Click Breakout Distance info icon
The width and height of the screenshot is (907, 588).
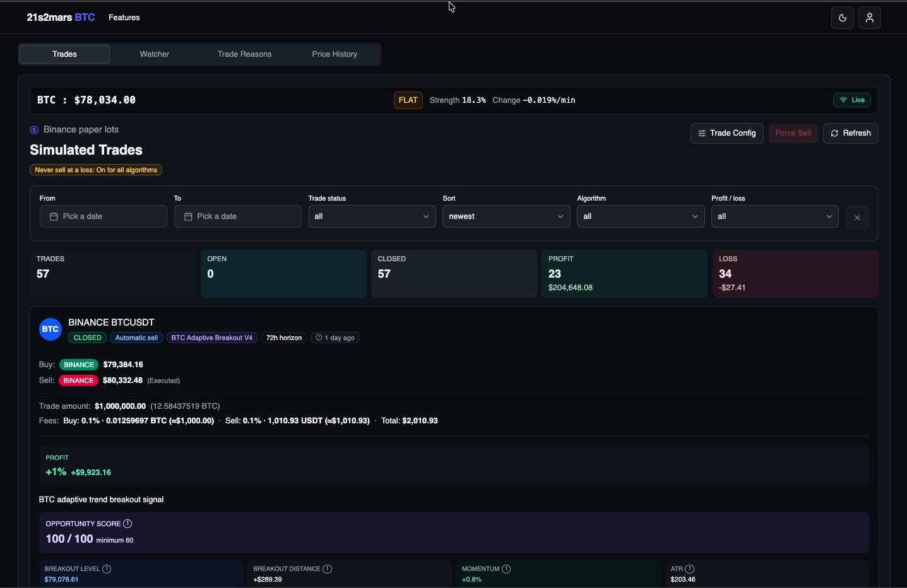pos(327,569)
